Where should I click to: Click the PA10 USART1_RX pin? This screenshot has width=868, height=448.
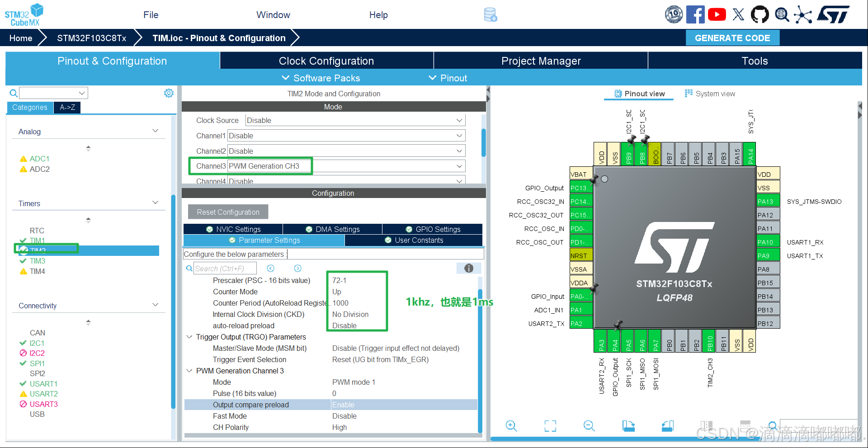pos(768,242)
